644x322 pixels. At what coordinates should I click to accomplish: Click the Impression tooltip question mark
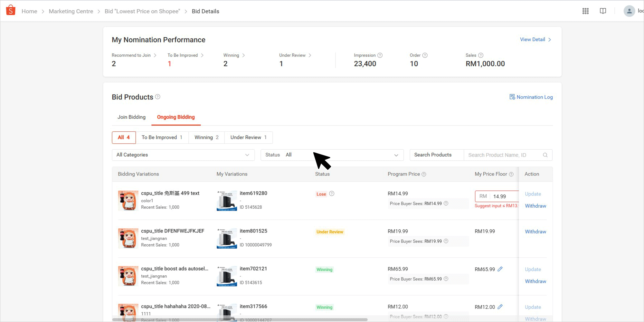[x=380, y=55]
